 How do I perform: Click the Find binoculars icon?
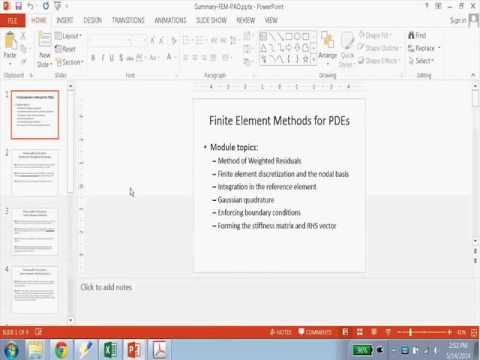tap(412, 35)
